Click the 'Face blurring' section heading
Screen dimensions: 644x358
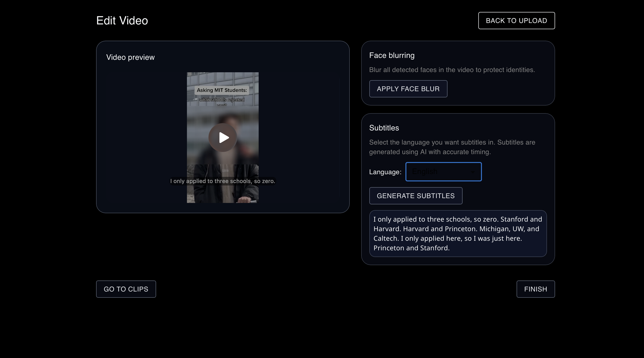pos(392,55)
